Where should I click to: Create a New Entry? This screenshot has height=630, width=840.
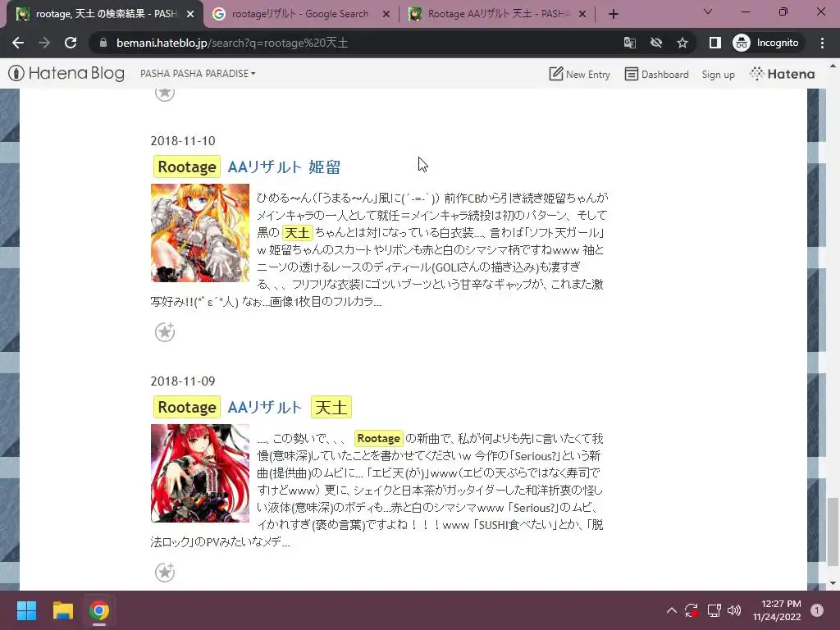point(580,74)
